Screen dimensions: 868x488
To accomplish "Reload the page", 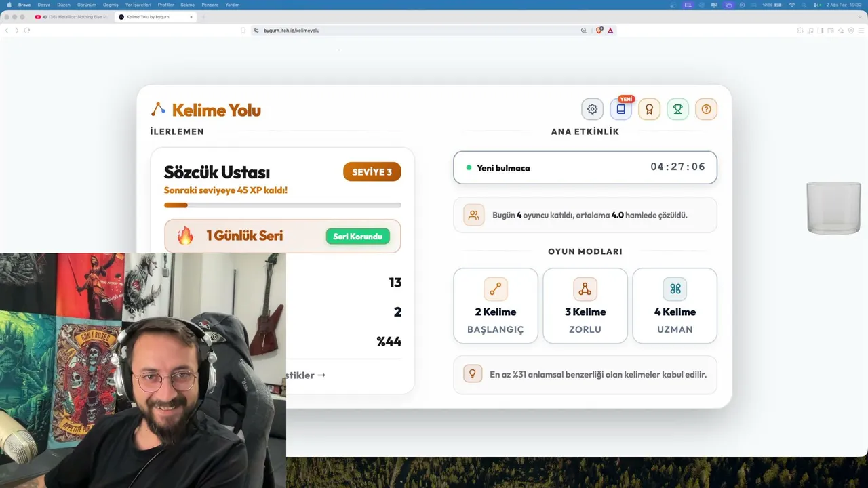I will tap(27, 30).
